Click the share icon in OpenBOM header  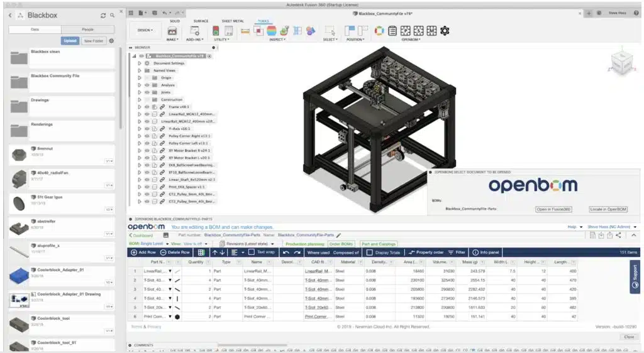point(619,236)
